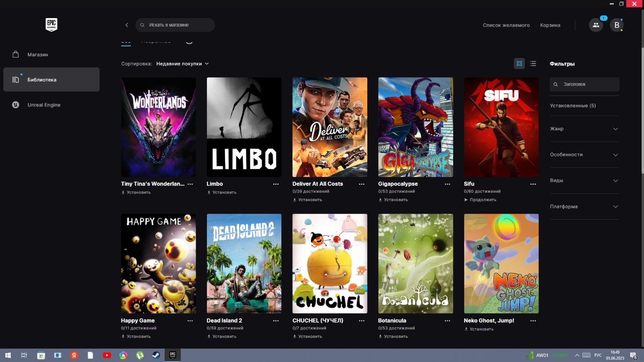The image size is (644, 362).
Task: Open more options for Dead Island 2
Action: click(x=276, y=321)
